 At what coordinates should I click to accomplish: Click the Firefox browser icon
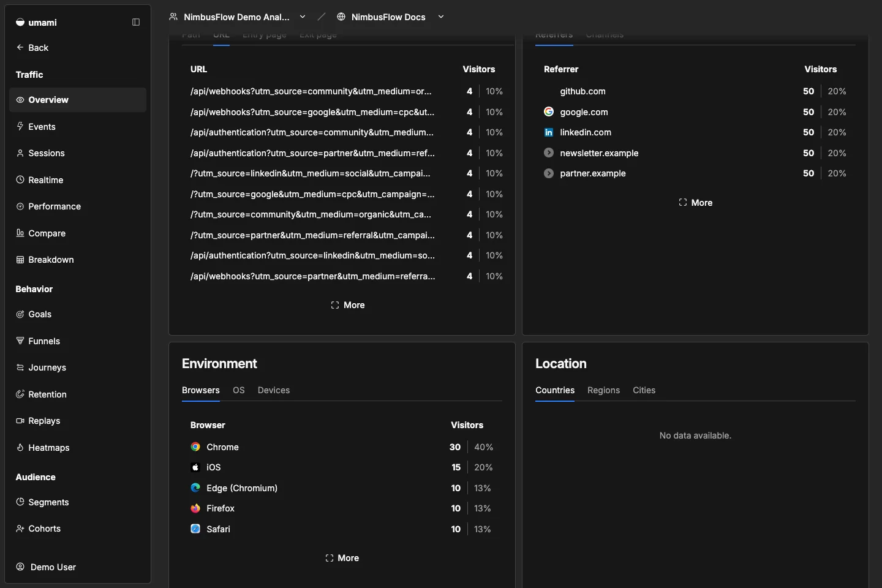(195, 508)
